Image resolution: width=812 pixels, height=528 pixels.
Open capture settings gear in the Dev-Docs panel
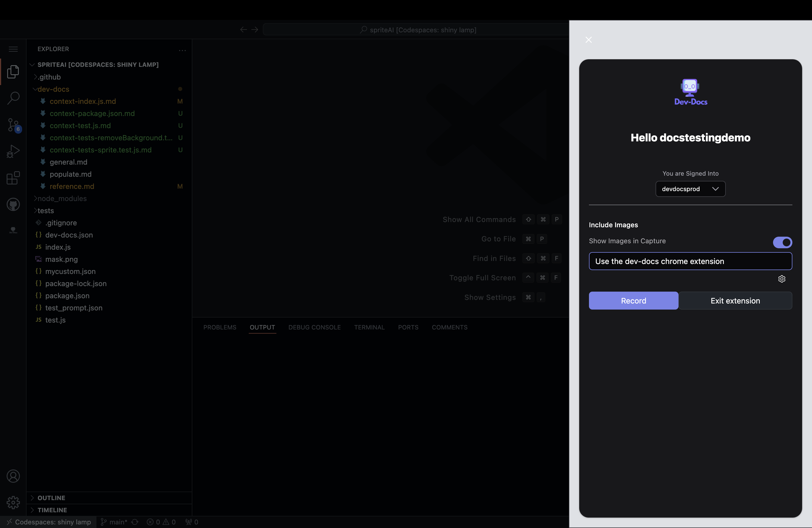782,279
